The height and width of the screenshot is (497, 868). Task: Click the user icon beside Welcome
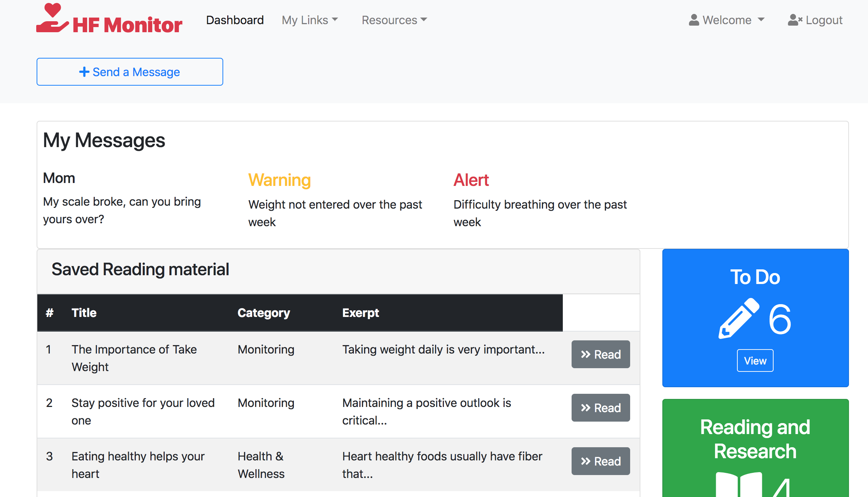[x=693, y=20]
